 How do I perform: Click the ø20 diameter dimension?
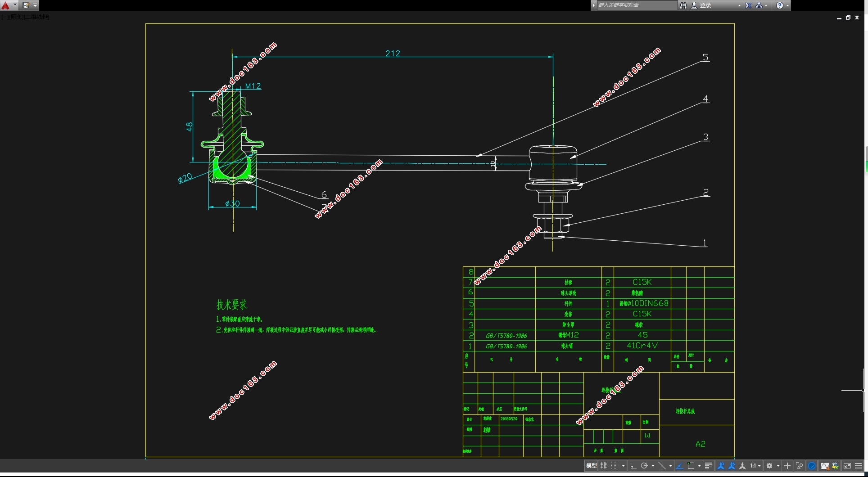(x=185, y=178)
